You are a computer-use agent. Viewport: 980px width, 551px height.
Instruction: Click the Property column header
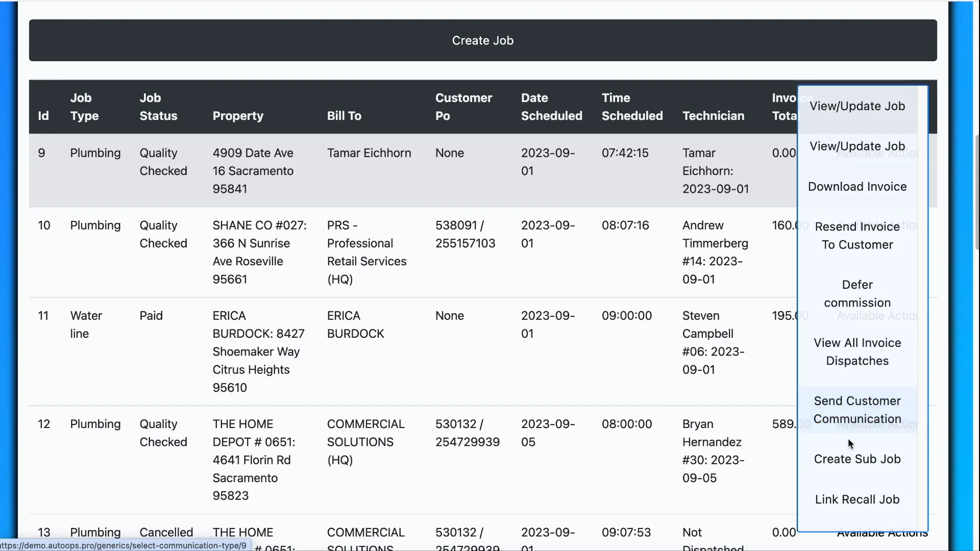pyautogui.click(x=238, y=116)
